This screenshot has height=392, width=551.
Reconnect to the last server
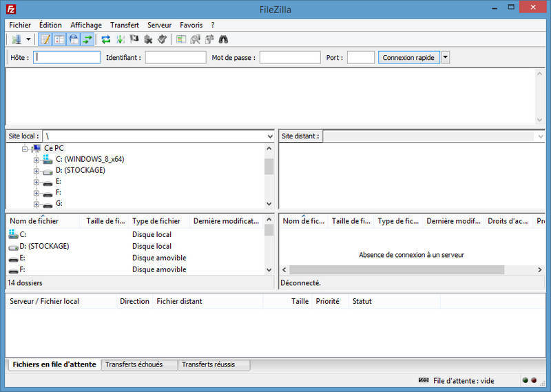[x=162, y=39]
